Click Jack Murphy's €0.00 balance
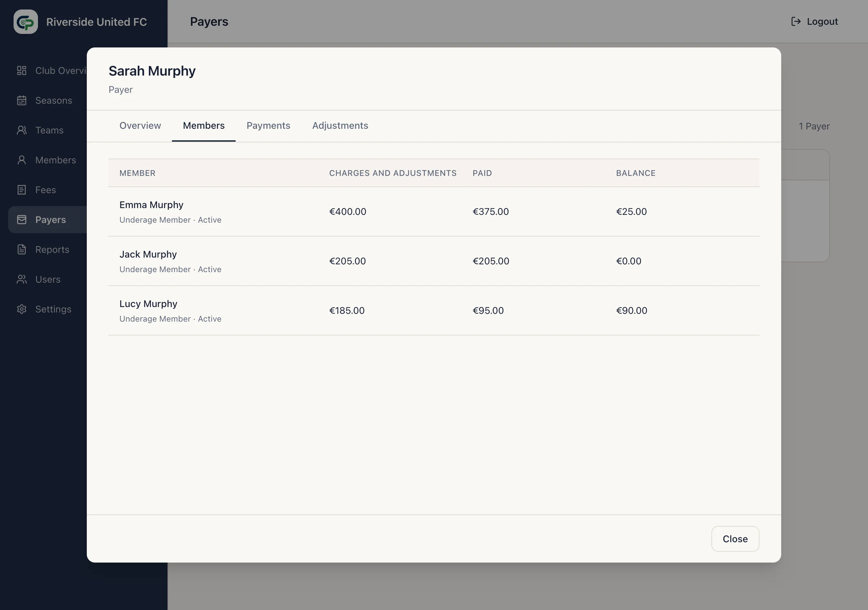 click(629, 261)
